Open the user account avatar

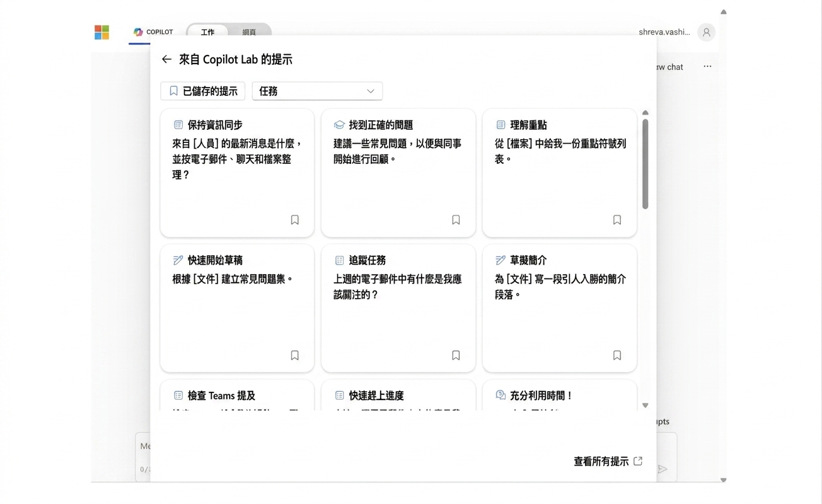tap(706, 32)
